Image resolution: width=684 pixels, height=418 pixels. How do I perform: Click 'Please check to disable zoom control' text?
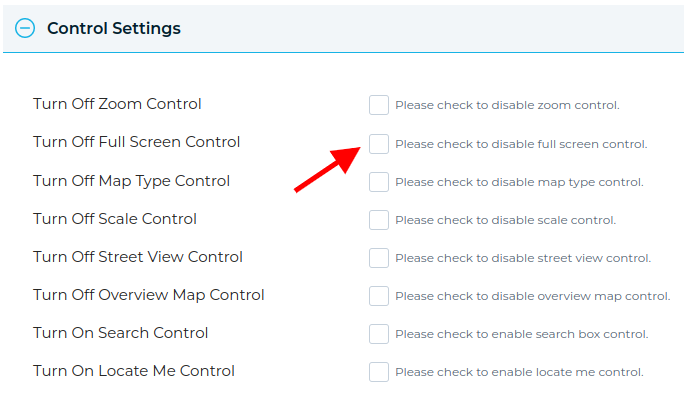coord(507,105)
